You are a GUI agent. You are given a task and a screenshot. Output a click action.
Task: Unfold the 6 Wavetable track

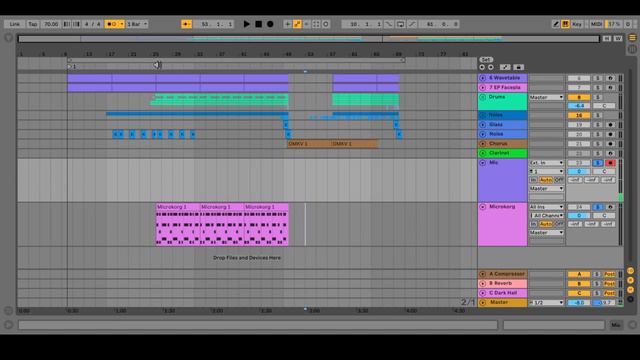[482, 78]
